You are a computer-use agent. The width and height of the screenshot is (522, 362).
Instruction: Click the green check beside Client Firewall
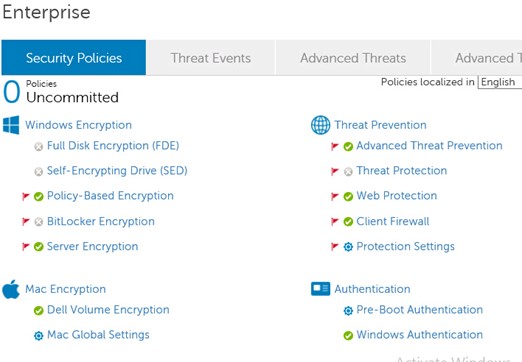(x=348, y=222)
